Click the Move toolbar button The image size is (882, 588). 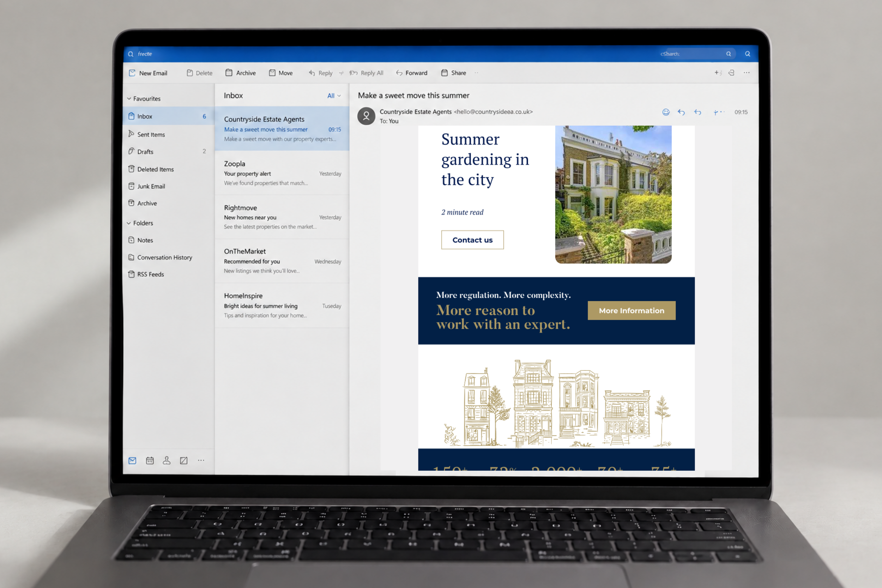pos(280,73)
